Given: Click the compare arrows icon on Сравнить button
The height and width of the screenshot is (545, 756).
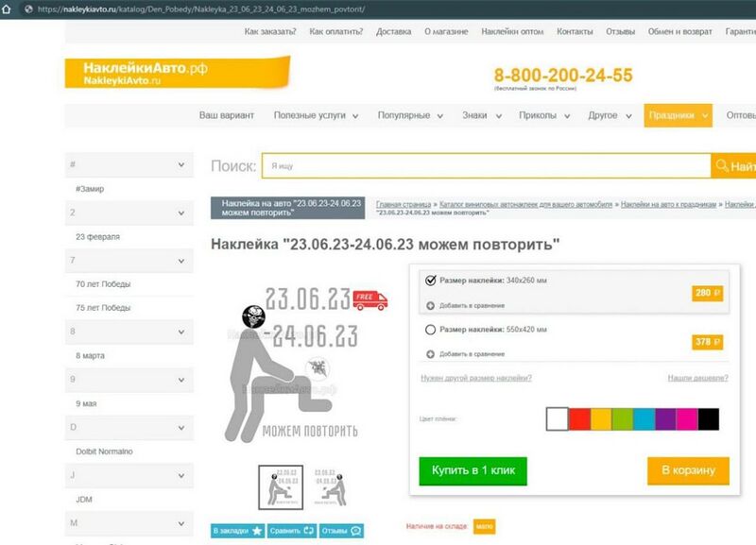Looking at the screenshot, I should (308, 530).
